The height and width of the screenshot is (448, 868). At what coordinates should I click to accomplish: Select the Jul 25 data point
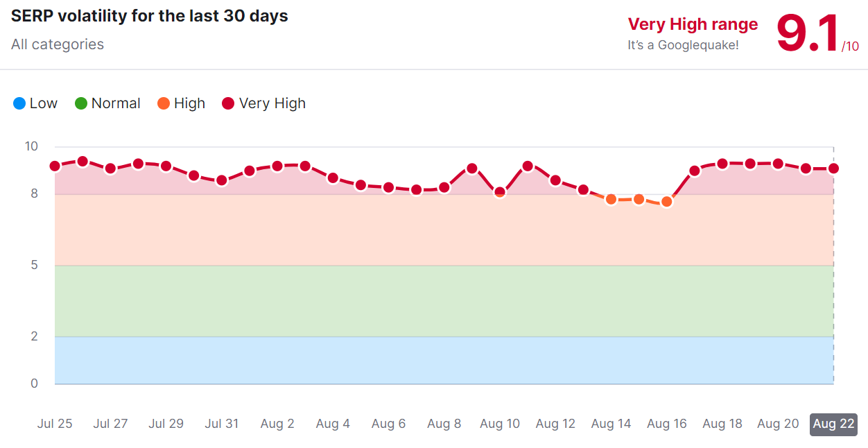55,166
